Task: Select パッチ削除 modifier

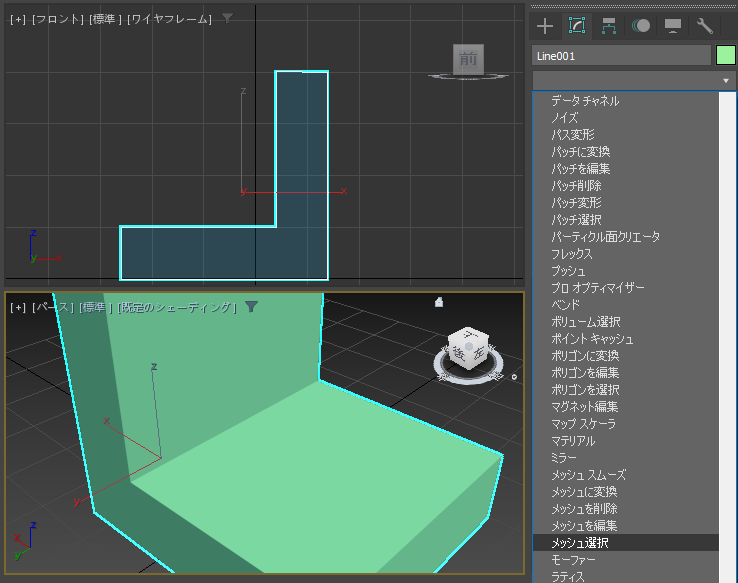Action: pos(626,185)
